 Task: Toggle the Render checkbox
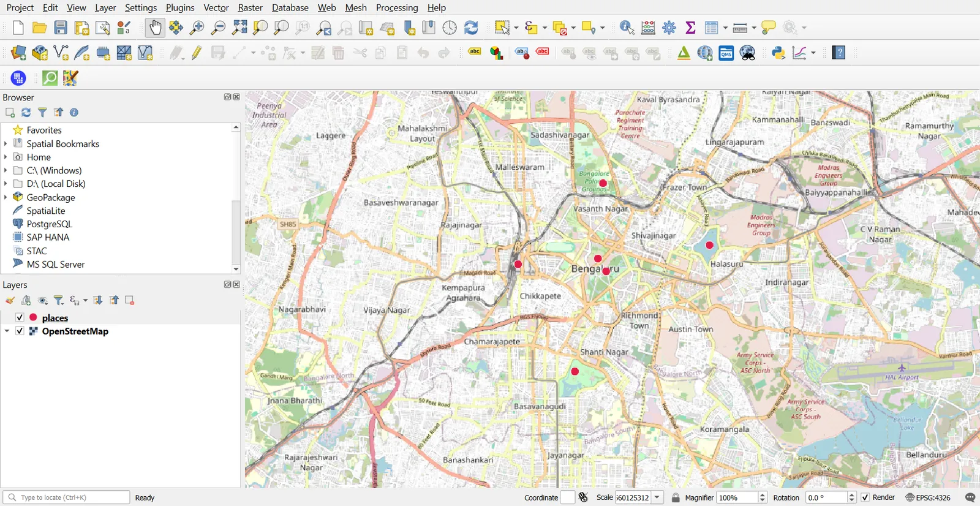(865, 497)
